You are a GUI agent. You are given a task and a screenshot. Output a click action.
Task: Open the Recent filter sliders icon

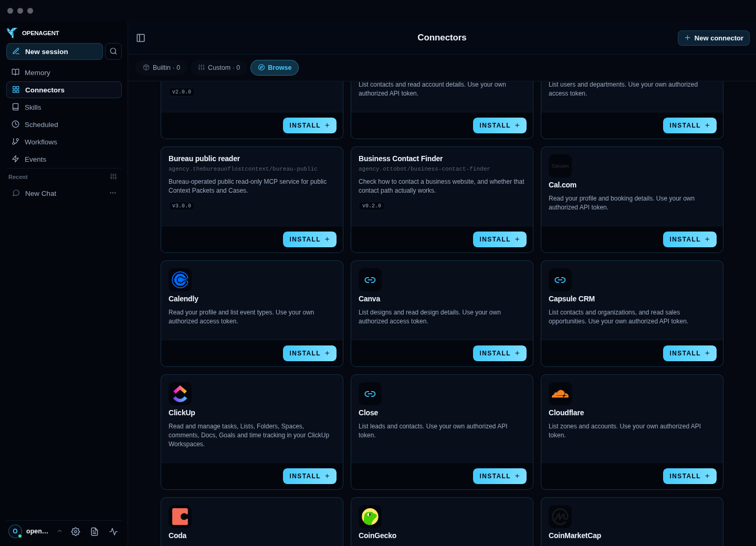click(x=113, y=177)
